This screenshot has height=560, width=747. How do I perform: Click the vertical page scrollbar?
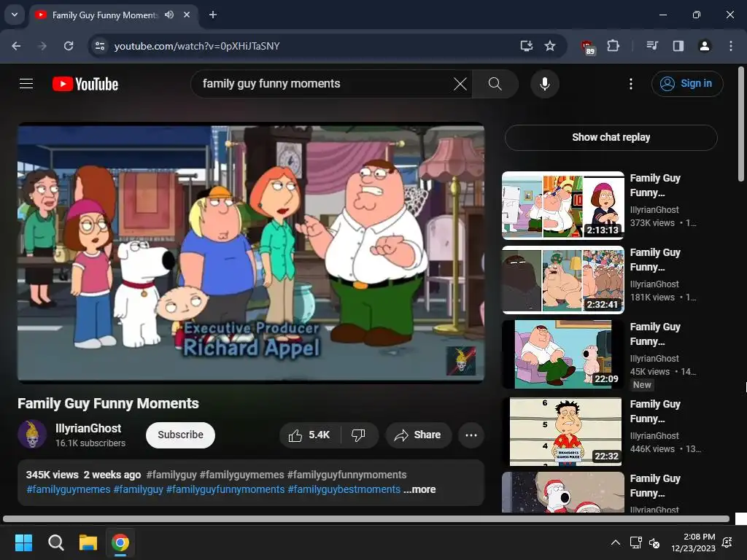741,124
